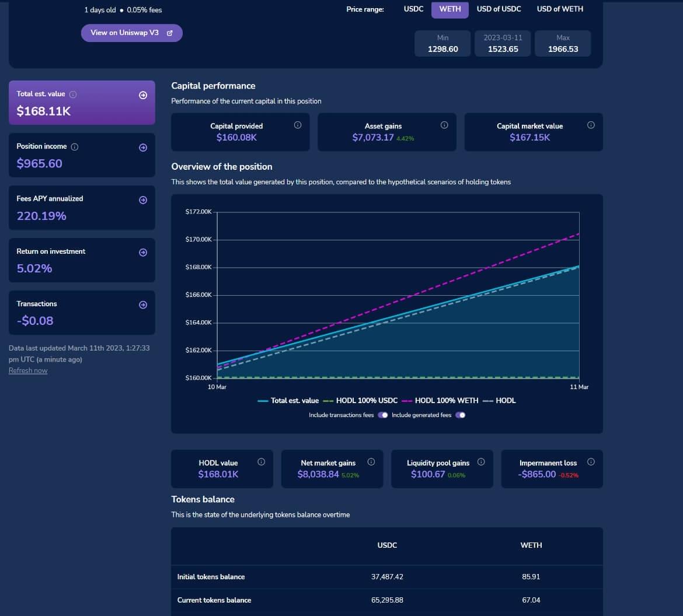Show info icon for Liquidity pool gains

pos(482,461)
